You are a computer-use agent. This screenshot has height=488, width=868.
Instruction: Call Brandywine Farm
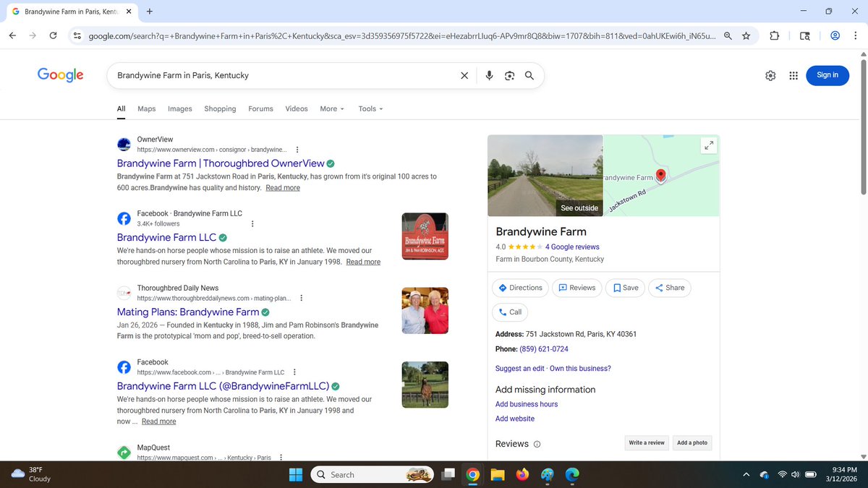[510, 312]
